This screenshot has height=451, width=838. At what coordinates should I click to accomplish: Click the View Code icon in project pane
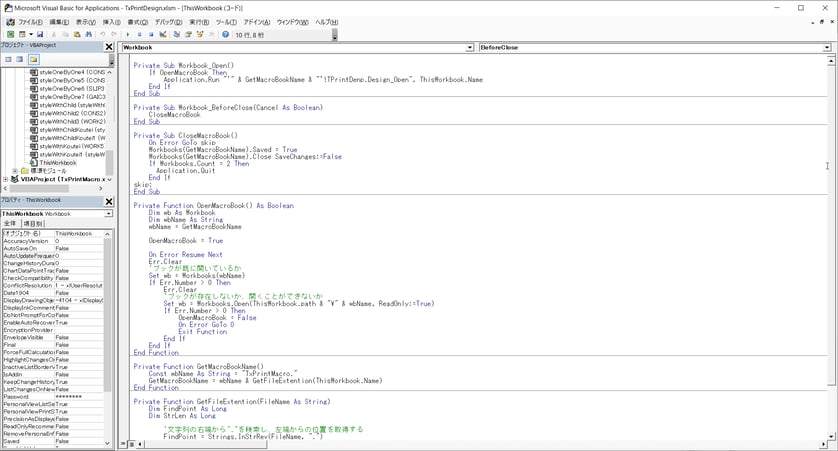coord(8,59)
